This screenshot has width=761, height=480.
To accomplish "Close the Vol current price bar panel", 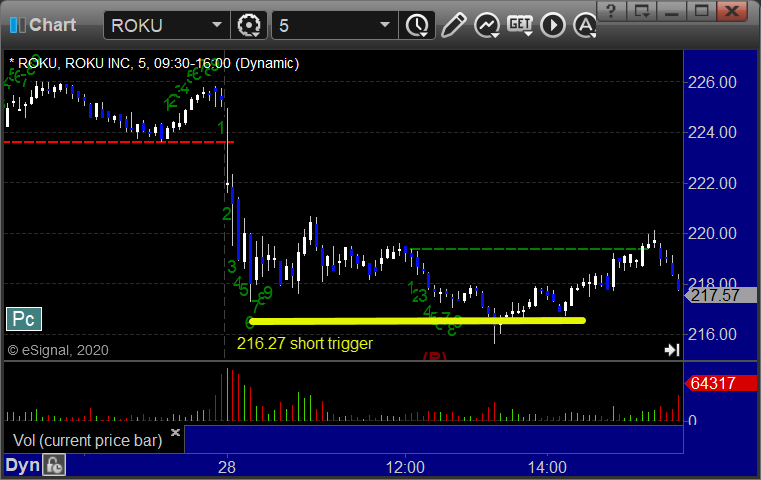I will pos(175,432).
